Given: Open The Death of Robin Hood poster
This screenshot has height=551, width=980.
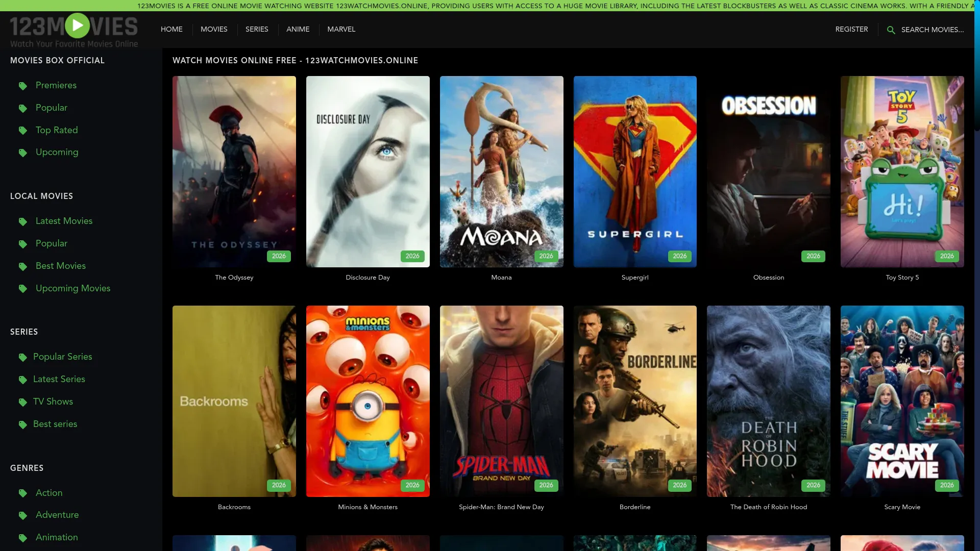Looking at the screenshot, I should pyautogui.click(x=769, y=401).
